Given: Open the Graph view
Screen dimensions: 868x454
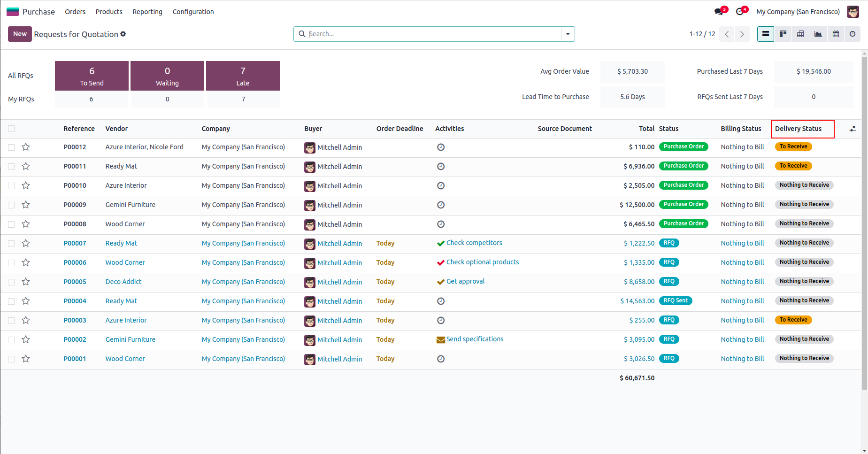Looking at the screenshot, I should tap(818, 34).
